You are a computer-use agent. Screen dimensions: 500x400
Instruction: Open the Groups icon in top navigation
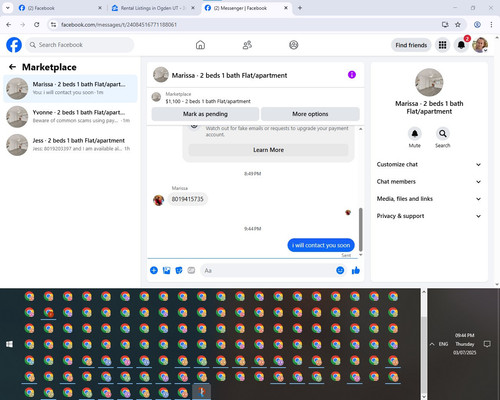tap(294, 45)
